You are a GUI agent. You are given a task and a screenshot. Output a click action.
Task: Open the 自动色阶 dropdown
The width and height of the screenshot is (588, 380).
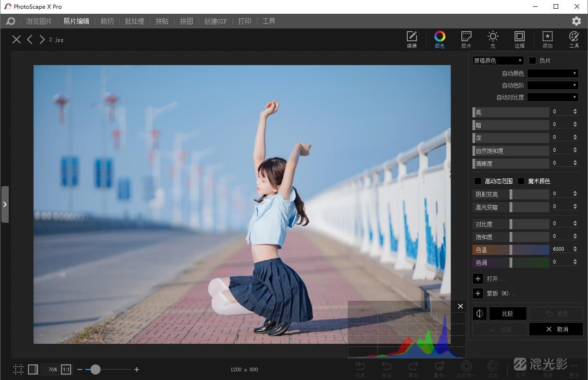(553, 85)
